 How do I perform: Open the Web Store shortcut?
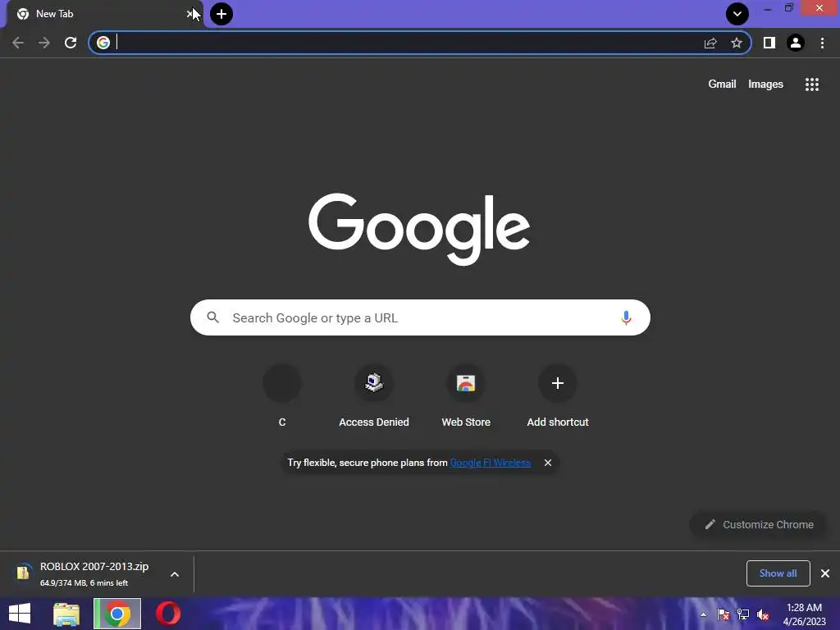coord(466,396)
